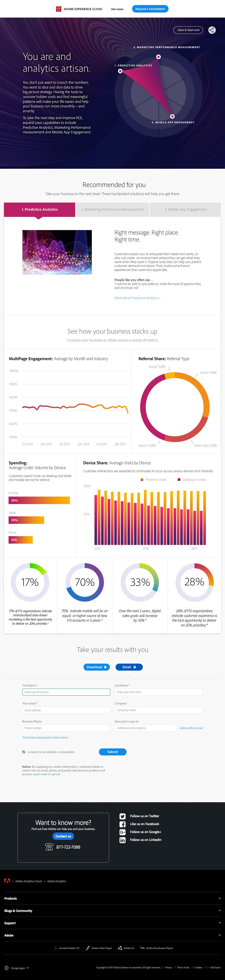Click the share icon in hero
Image resolution: width=225 pixels, height=980 pixels.
click(x=212, y=30)
